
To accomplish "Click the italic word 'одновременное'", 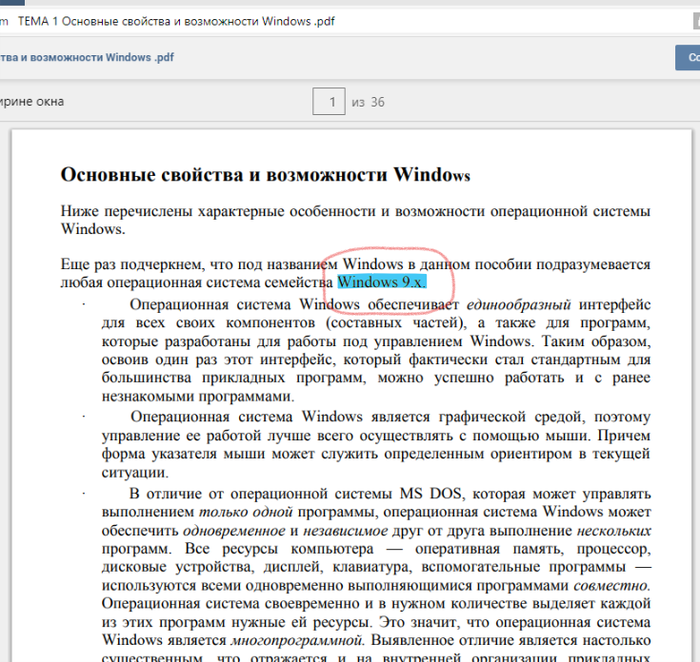I will [234, 530].
